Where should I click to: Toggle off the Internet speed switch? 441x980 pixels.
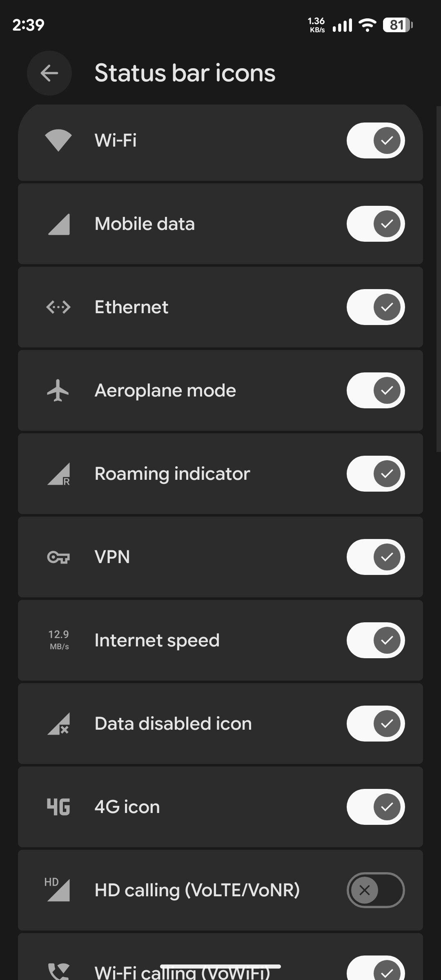375,640
